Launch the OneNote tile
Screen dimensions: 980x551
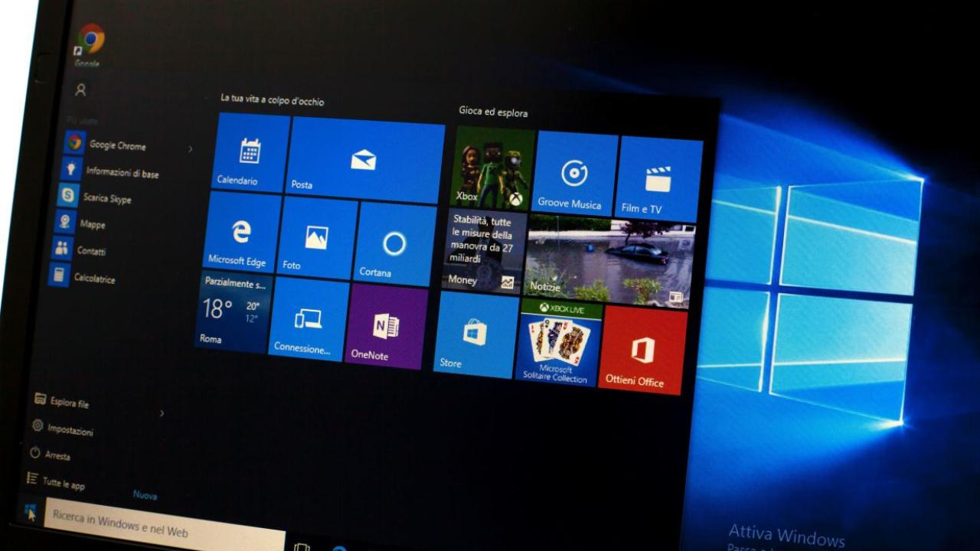(386, 327)
